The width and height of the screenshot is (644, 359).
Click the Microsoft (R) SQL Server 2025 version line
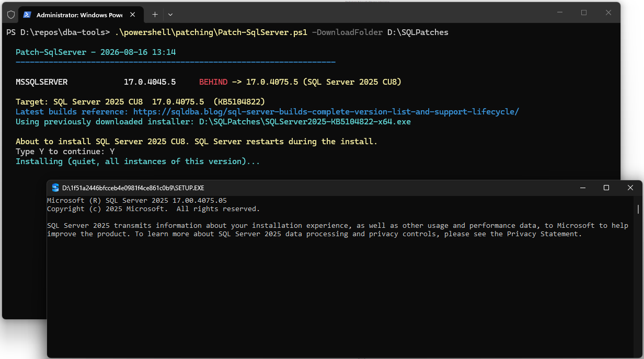(x=137, y=201)
